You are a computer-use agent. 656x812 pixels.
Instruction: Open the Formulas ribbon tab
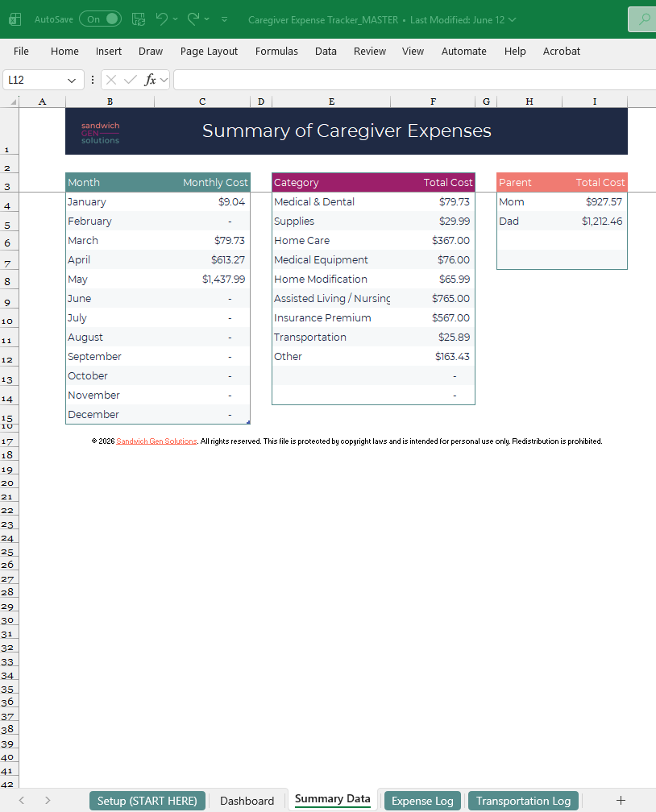[276, 52]
